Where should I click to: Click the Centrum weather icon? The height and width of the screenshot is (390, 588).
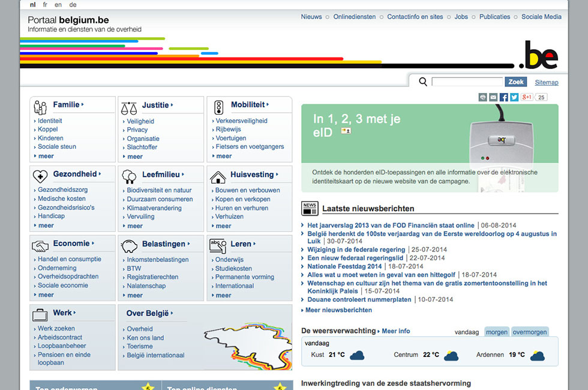tap(451, 355)
